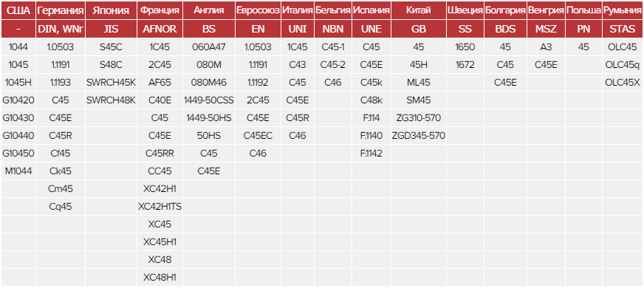Select the Cq45 cell under DIN

61,207
